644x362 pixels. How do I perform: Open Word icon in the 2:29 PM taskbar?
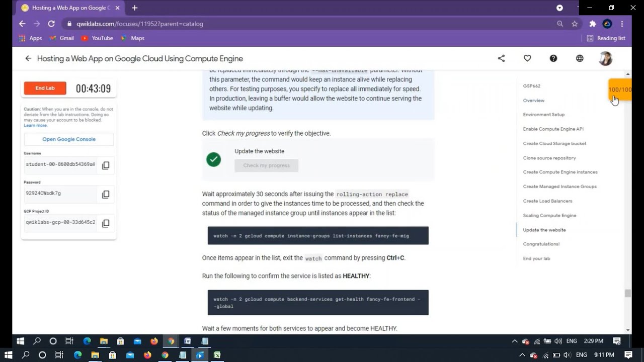(x=188, y=341)
